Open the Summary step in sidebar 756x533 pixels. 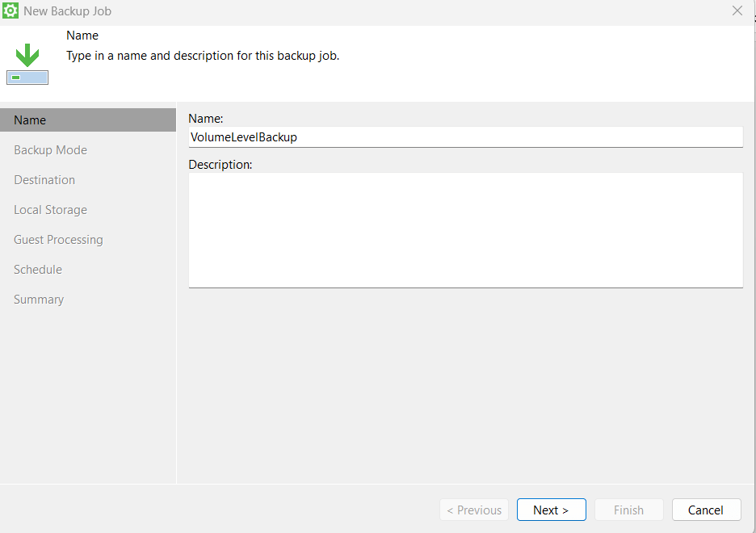point(39,300)
